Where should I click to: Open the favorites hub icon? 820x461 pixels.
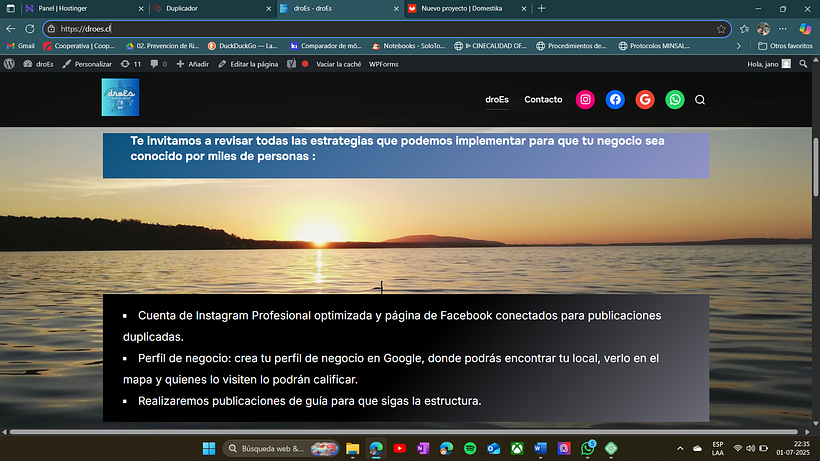[x=744, y=29]
